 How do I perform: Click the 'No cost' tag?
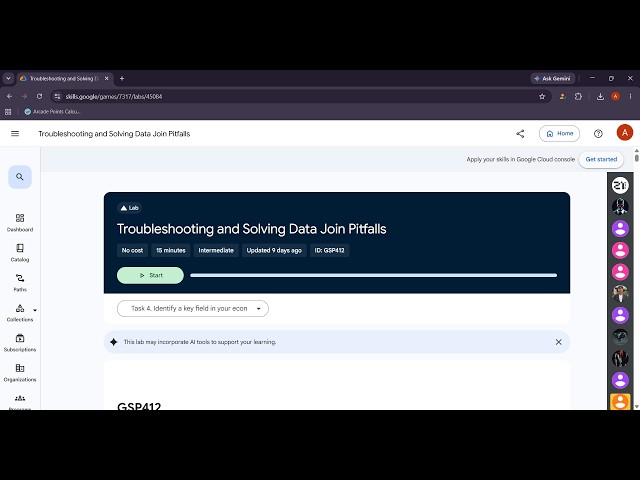click(x=132, y=250)
